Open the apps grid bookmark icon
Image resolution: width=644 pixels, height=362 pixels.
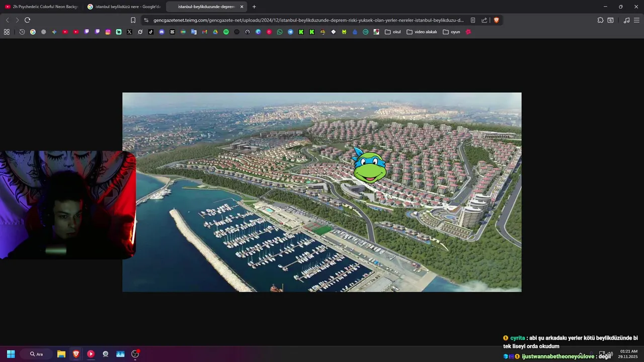point(7,32)
